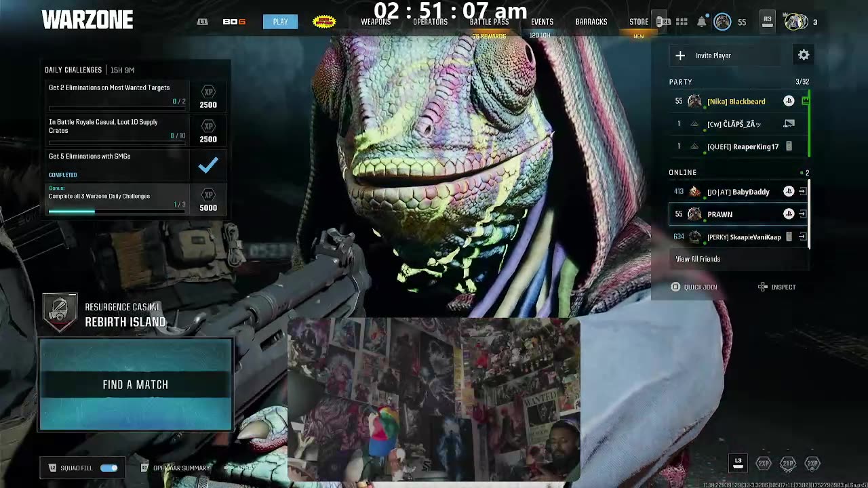Click completed checkmark on SMG challenge
The image size is (868, 488).
[208, 165]
